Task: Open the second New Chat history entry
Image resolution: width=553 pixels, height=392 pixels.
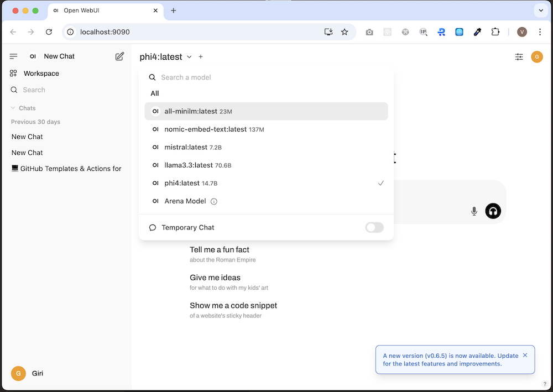Action: pyautogui.click(x=67, y=153)
